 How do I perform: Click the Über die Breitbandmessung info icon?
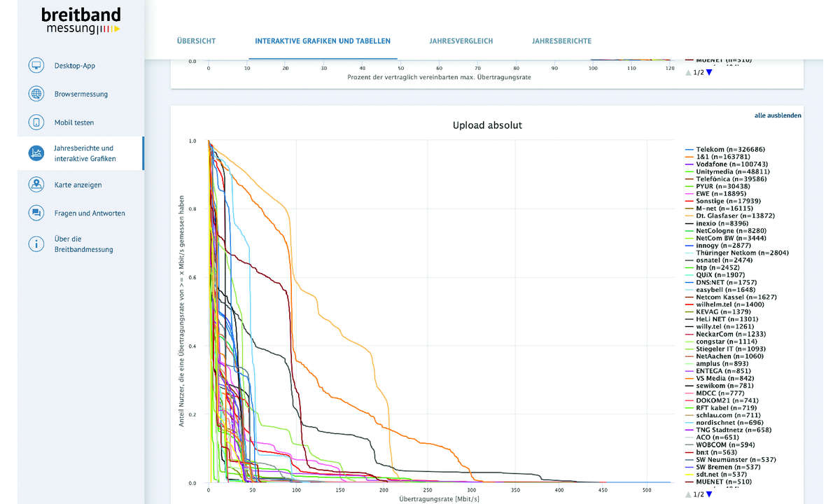click(x=36, y=244)
